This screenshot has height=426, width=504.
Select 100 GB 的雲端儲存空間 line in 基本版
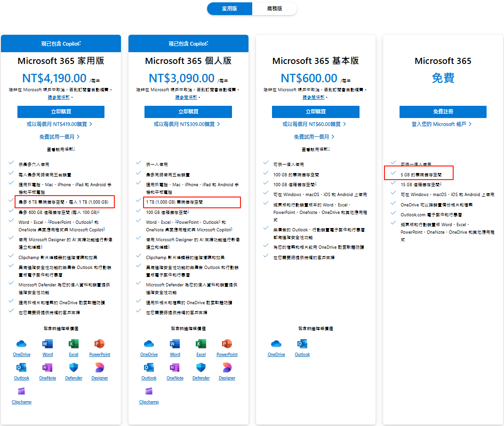[x=296, y=175]
